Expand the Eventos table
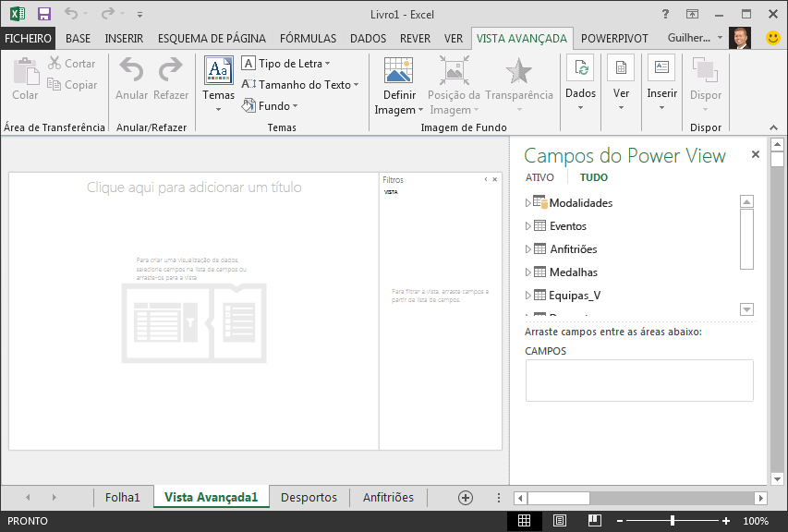This screenshot has width=788, height=532. point(527,226)
